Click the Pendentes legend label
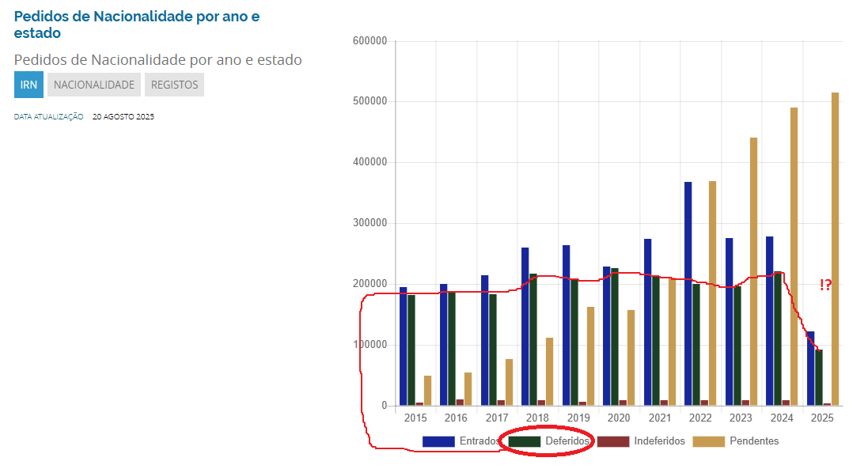This screenshot has width=868, height=469. 754,441
